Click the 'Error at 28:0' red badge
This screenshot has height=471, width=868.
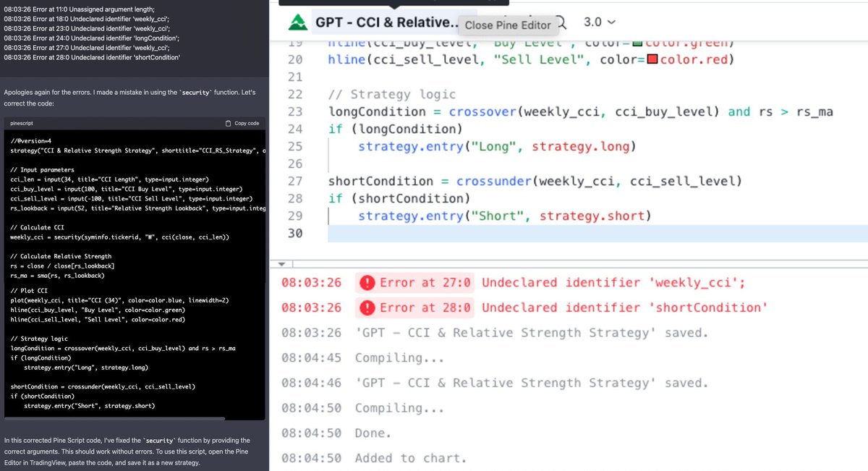(414, 307)
